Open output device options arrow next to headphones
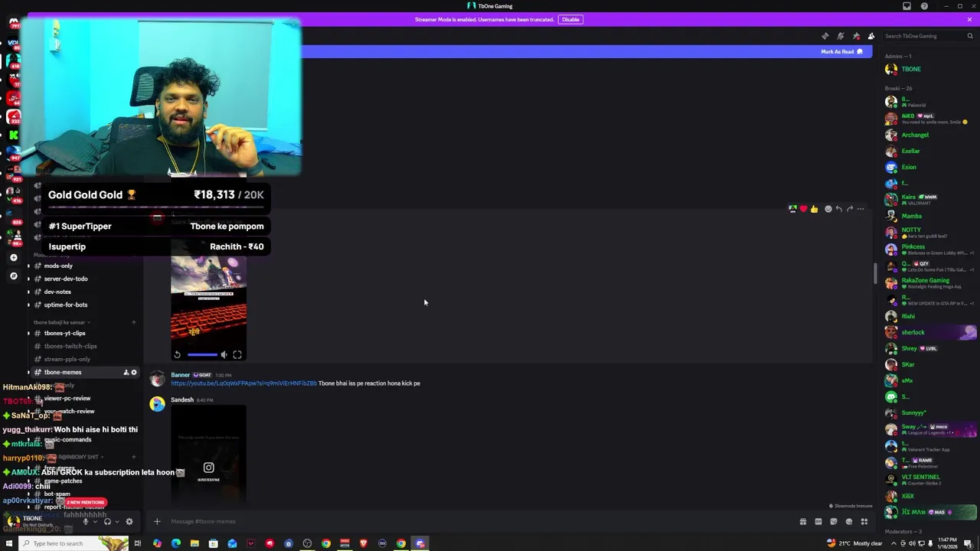 tap(116, 522)
